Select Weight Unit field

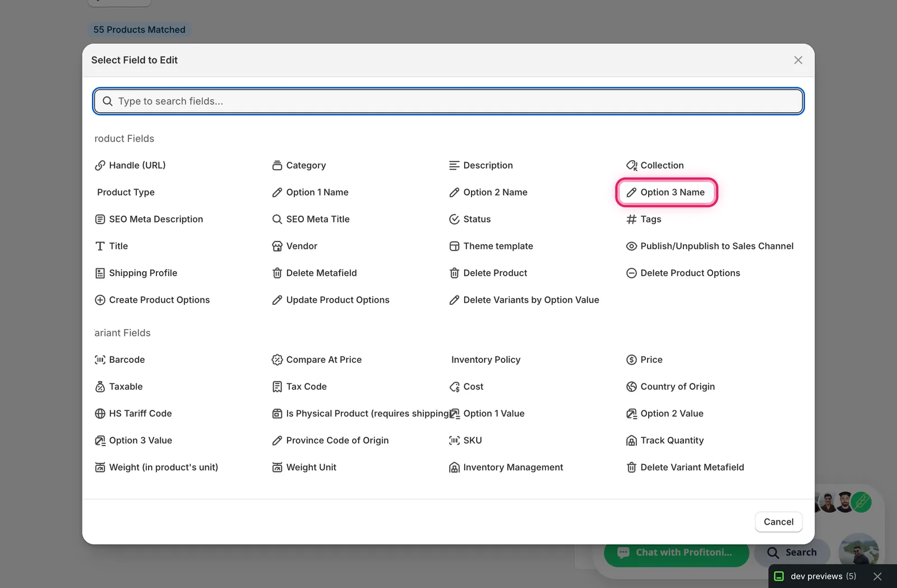click(x=304, y=467)
